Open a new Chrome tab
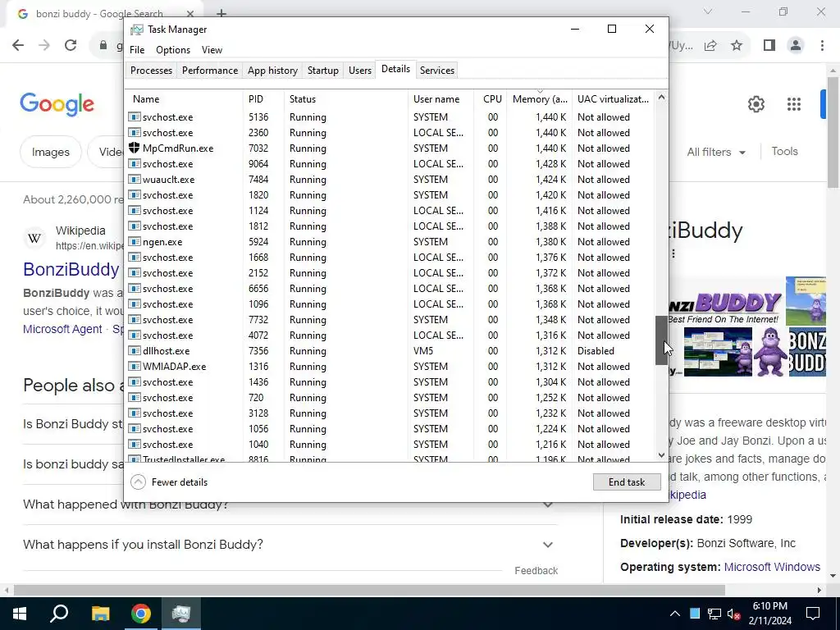This screenshot has width=840, height=630. coord(221,13)
